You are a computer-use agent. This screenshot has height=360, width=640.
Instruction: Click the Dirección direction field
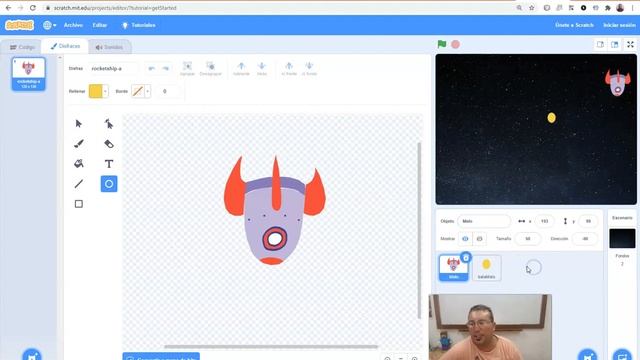[x=585, y=239]
